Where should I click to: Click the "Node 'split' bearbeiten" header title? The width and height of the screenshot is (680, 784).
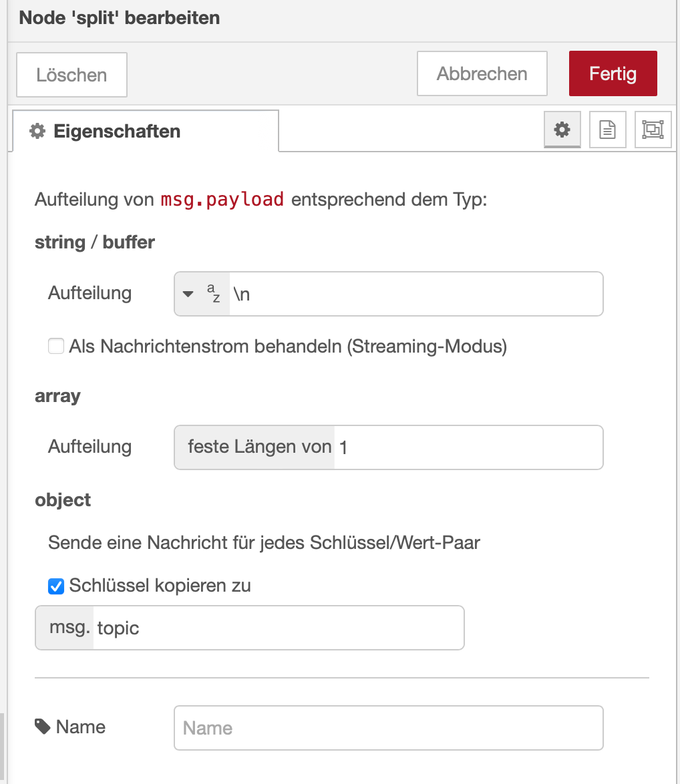(x=120, y=18)
